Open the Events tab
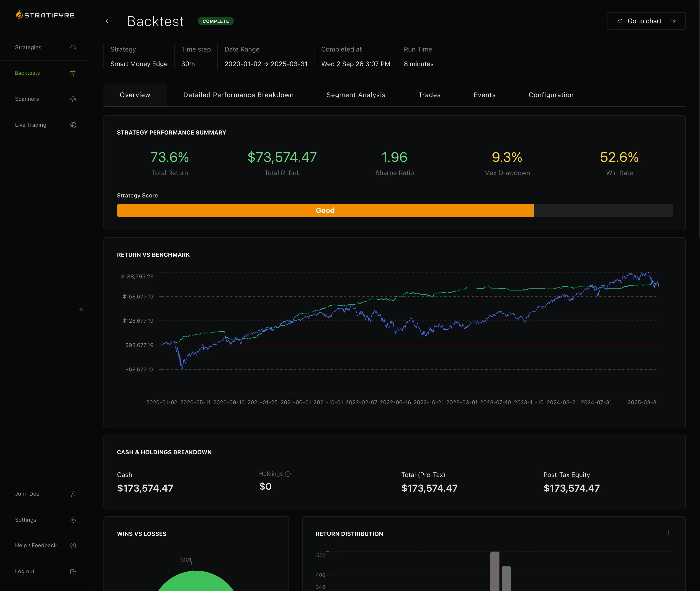The height and width of the screenshot is (591, 700). tap(484, 95)
